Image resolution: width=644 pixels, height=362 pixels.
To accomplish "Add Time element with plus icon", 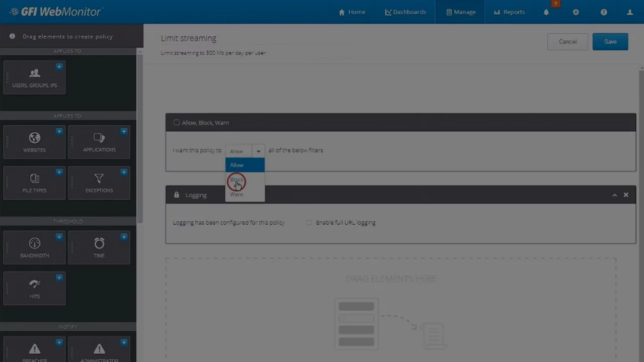I will click(x=124, y=237).
